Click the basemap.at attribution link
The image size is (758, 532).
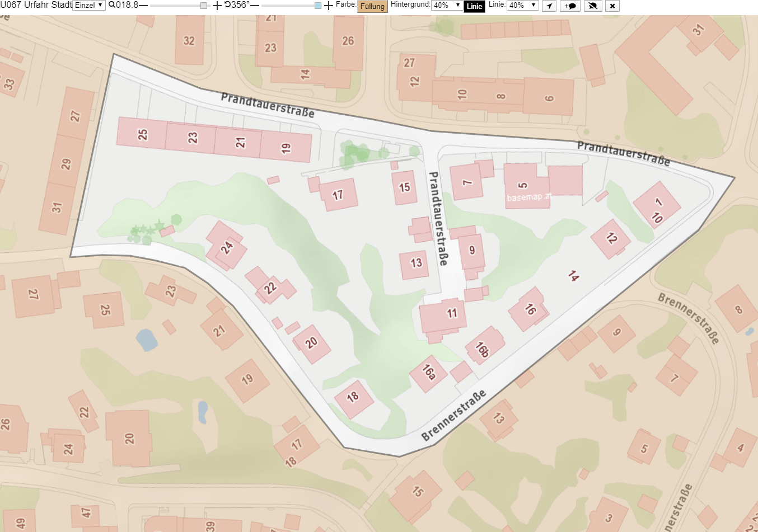529,197
